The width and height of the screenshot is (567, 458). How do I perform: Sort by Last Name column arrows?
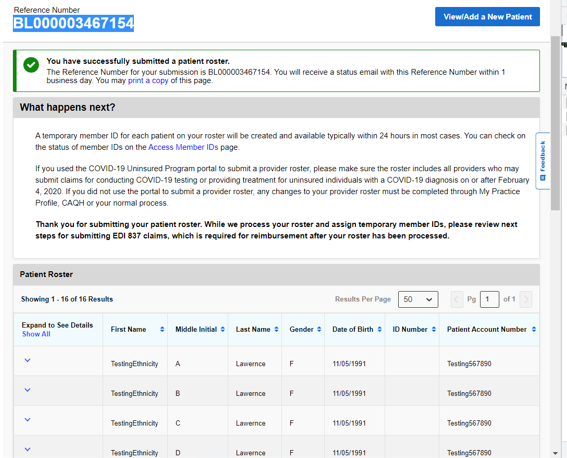pyautogui.click(x=276, y=329)
